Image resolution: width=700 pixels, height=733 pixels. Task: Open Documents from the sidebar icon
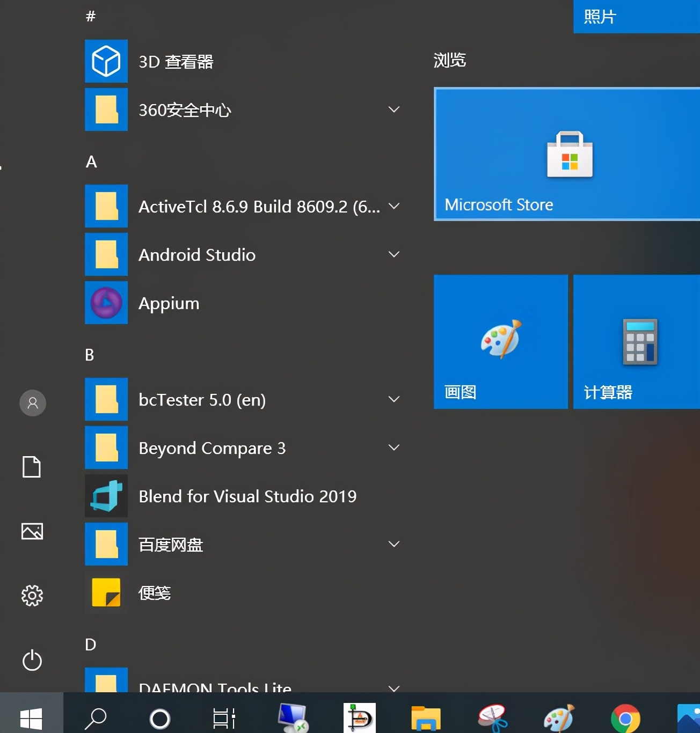pos(32,467)
